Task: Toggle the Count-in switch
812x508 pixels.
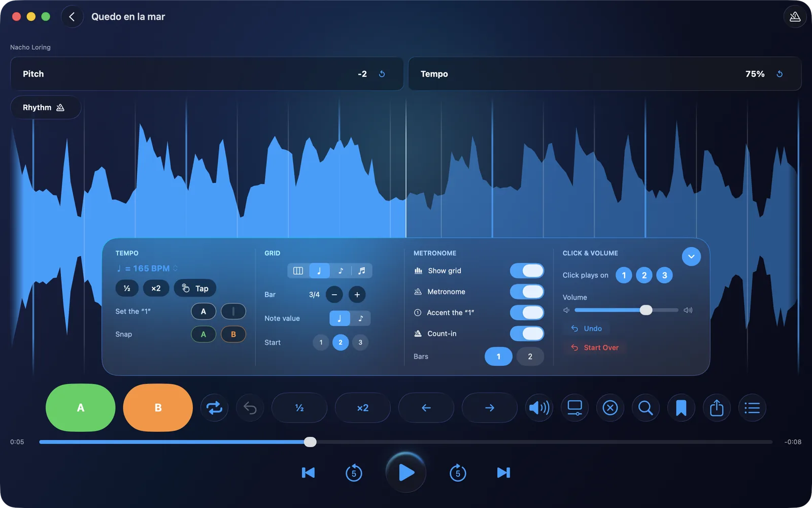Action: (527, 333)
